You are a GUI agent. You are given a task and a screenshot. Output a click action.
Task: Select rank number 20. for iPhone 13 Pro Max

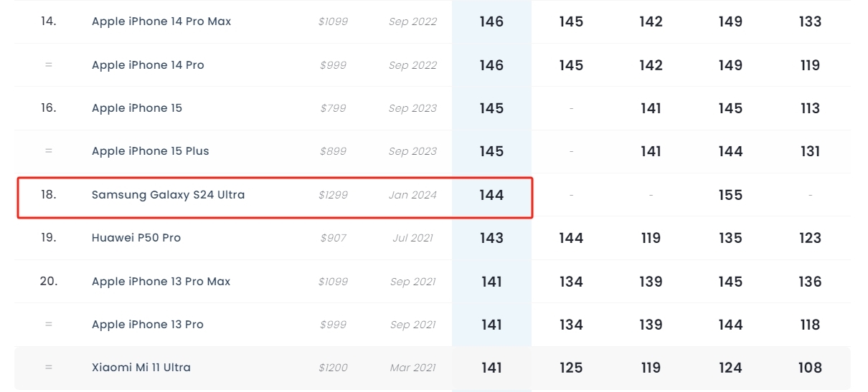(48, 281)
